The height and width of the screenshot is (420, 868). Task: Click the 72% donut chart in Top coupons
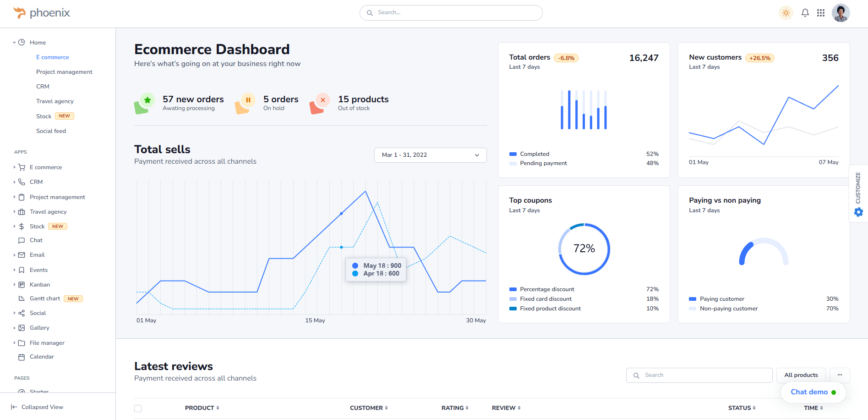584,249
